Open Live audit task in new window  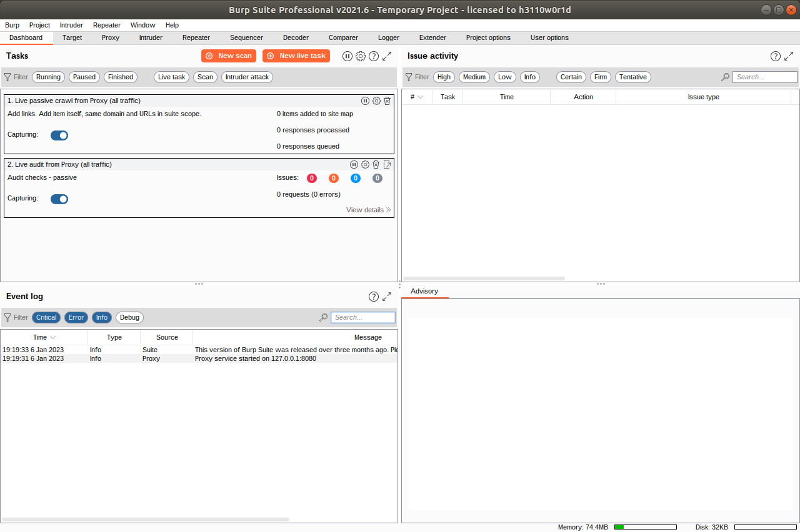tap(387, 164)
